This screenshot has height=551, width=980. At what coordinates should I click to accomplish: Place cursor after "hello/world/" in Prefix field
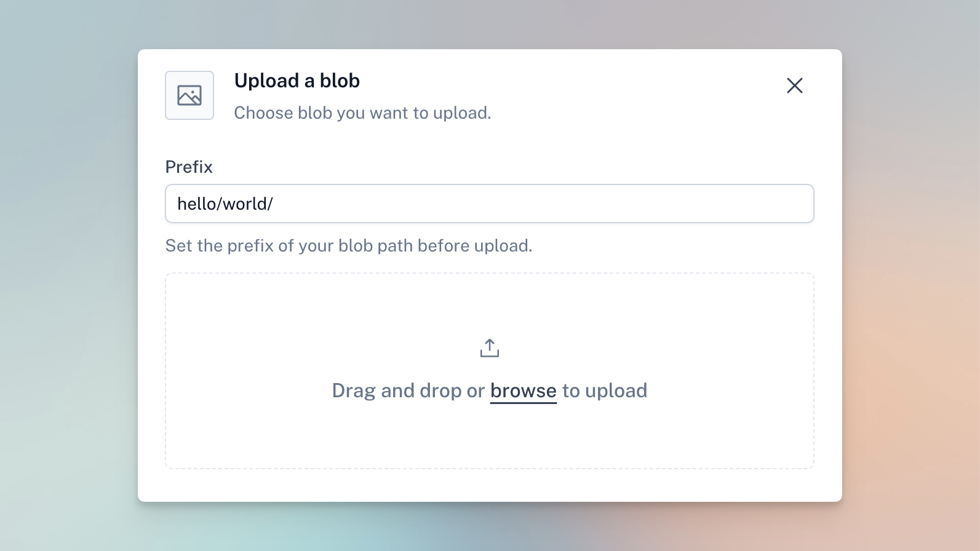tap(274, 204)
